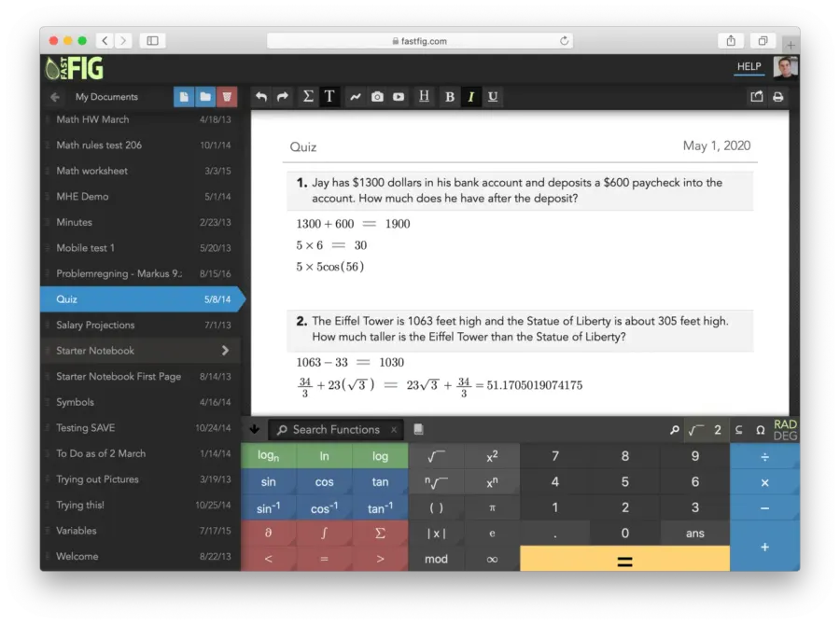The width and height of the screenshot is (840, 624).
Task: Show all Safari tabs overview
Action: (763, 41)
